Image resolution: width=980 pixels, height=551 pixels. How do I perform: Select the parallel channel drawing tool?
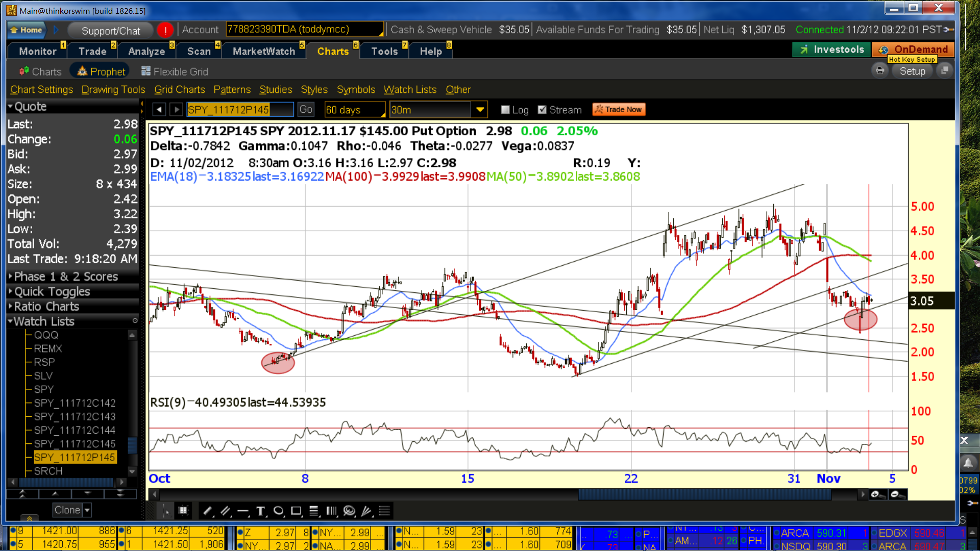[225, 511]
